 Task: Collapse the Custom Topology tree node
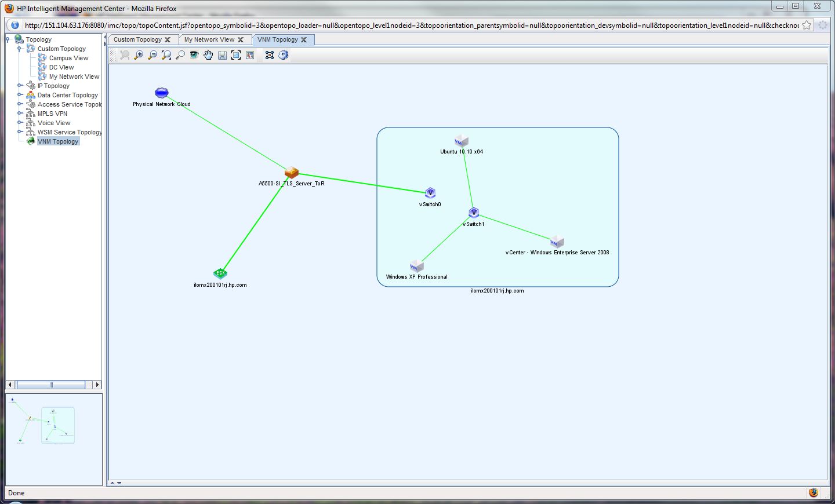coord(19,49)
